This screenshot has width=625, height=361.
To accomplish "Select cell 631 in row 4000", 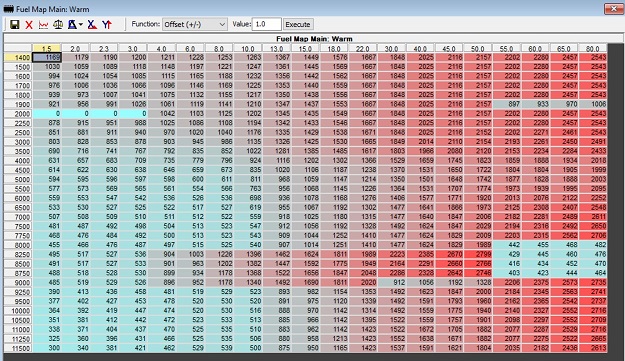I will point(47,160).
